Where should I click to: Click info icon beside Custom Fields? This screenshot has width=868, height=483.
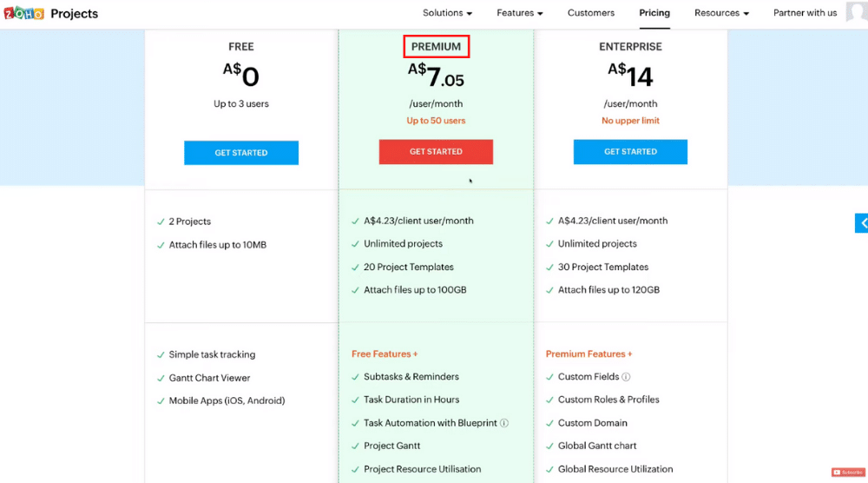click(x=626, y=377)
